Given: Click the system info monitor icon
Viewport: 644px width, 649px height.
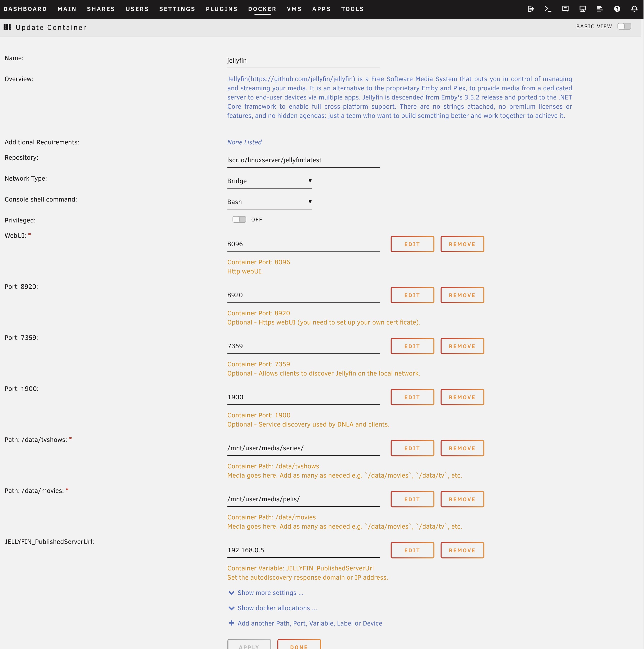Looking at the screenshot, I should coord(583,9).
